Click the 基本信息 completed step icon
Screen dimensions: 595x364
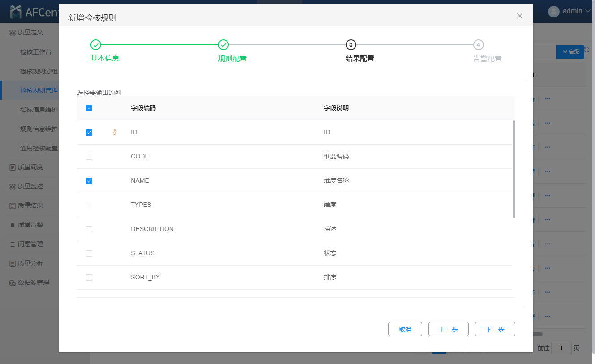[x=96, y=45]
